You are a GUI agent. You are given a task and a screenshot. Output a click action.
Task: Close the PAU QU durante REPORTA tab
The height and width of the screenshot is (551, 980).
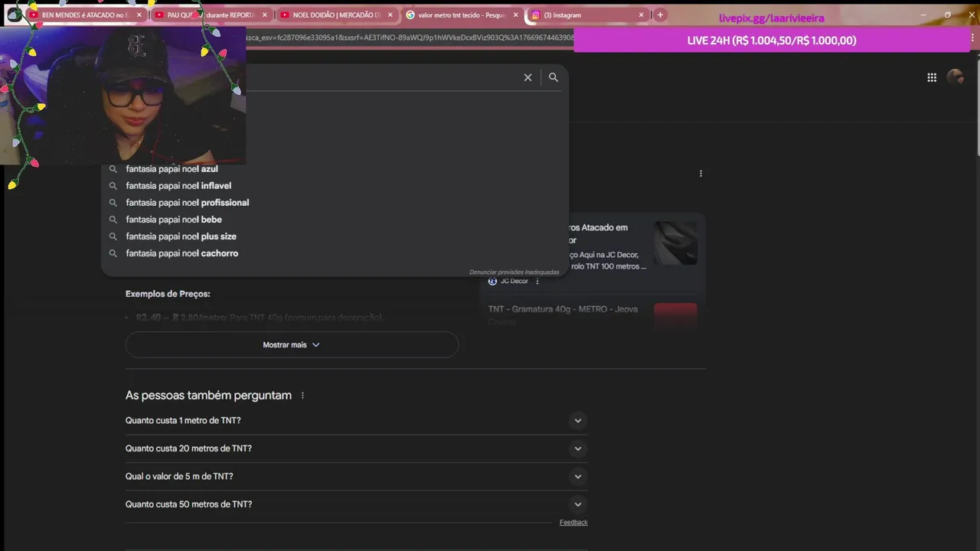[x=265, y=15]
